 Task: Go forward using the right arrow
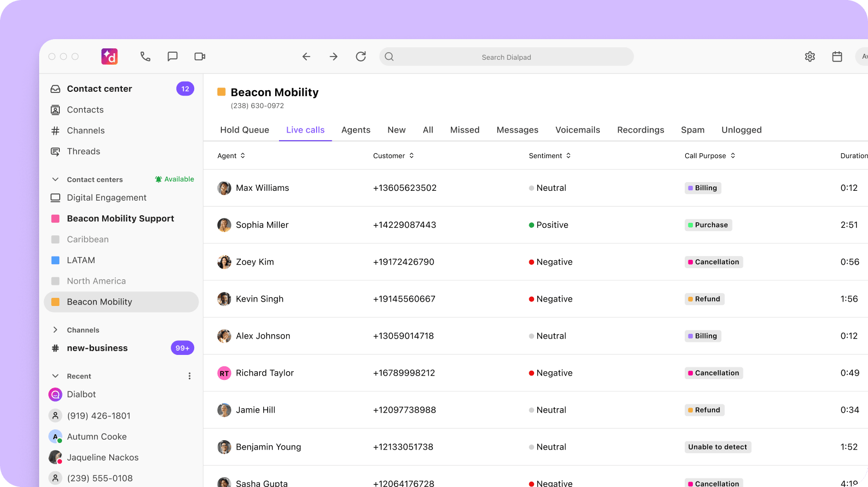(x=333, y=57)
